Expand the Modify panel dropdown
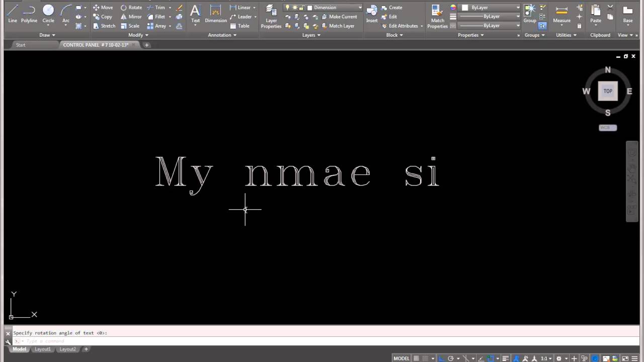Viewport: 644px width, 362px height. tap(138, 35)
